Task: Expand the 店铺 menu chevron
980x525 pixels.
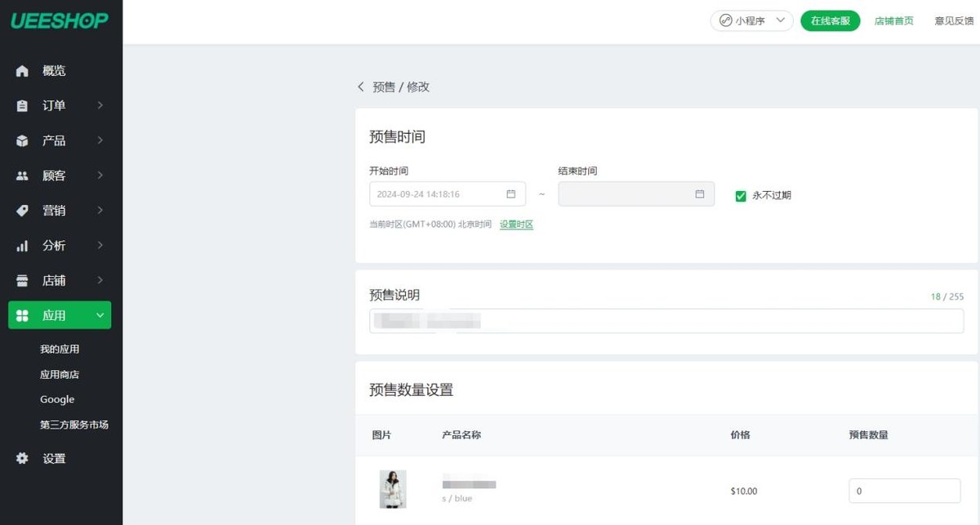Action: [x=100, y=281]
